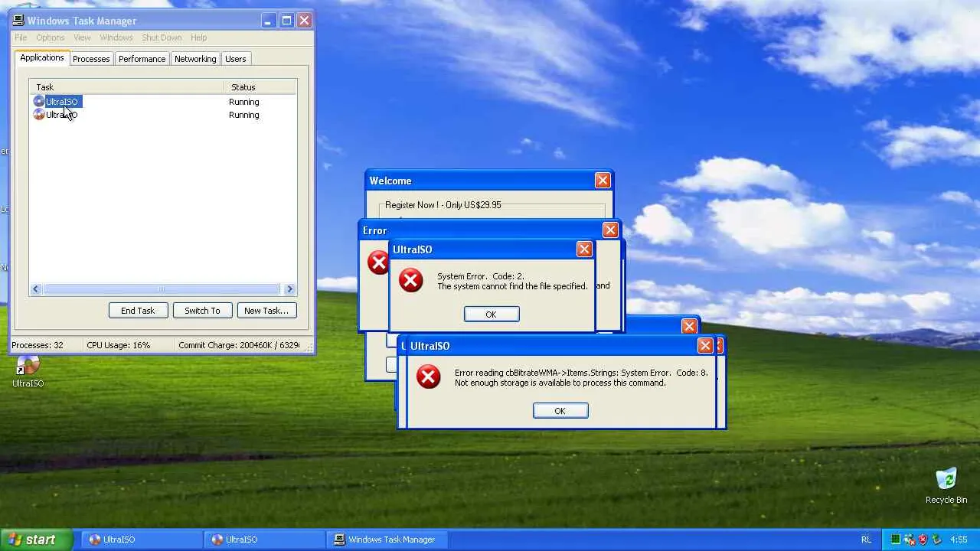Click the End Task button

coord(138,311)
